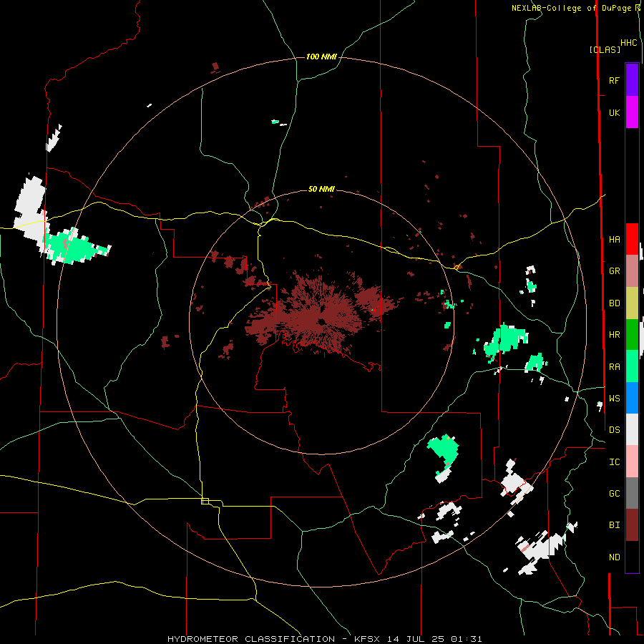Click the yellow highway interchange box marker
Viewport: 644px width, 644px height.
coord(205,501)
